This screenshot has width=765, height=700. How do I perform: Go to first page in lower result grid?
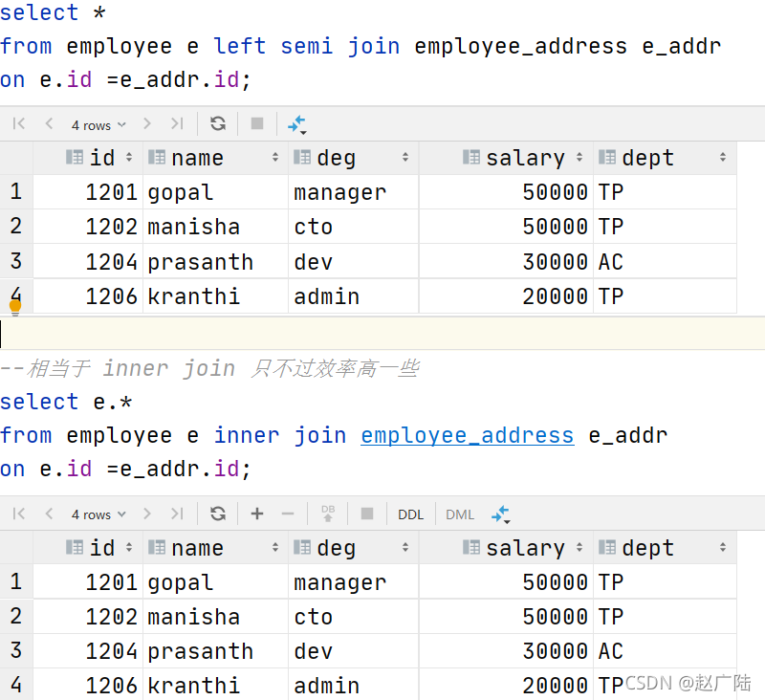pos(19,514)
